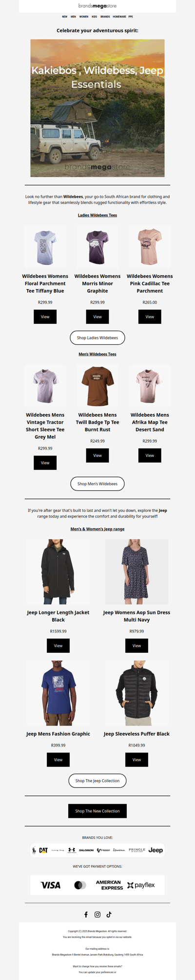Open the Facebook social icon
This screenshot has height=980, width=195.
[86, 915]
